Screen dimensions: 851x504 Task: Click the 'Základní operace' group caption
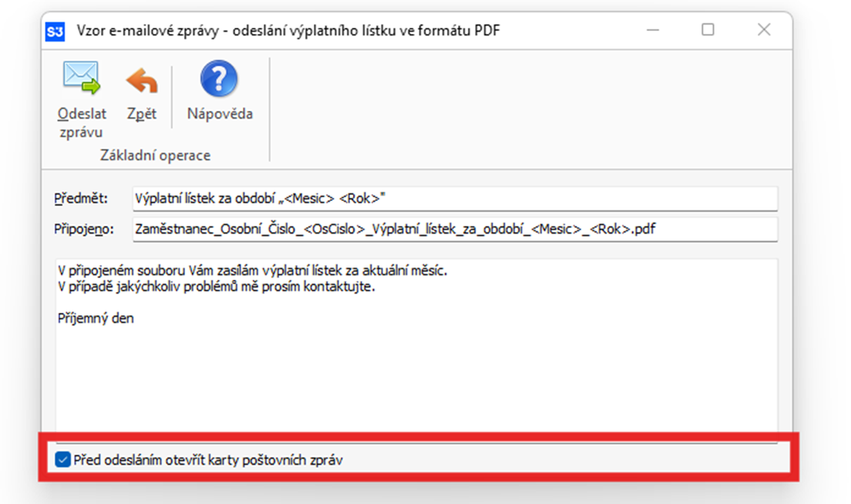[155, 156]
